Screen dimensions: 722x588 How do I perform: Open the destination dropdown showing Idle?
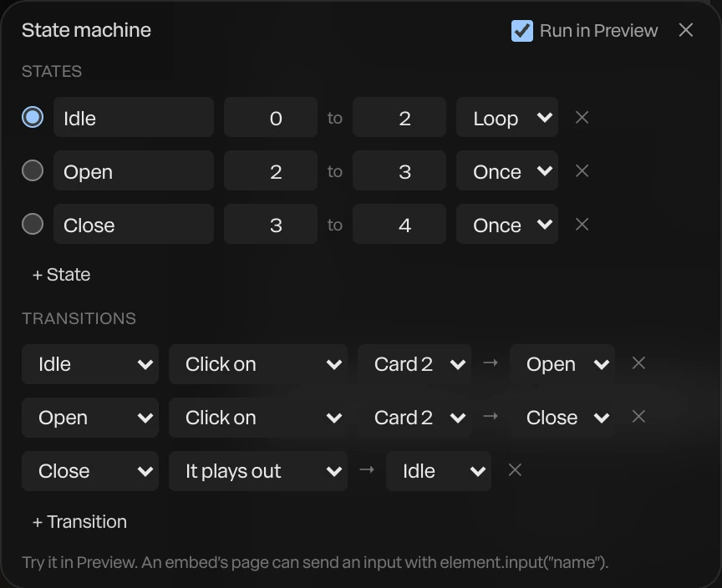[439, 471]
